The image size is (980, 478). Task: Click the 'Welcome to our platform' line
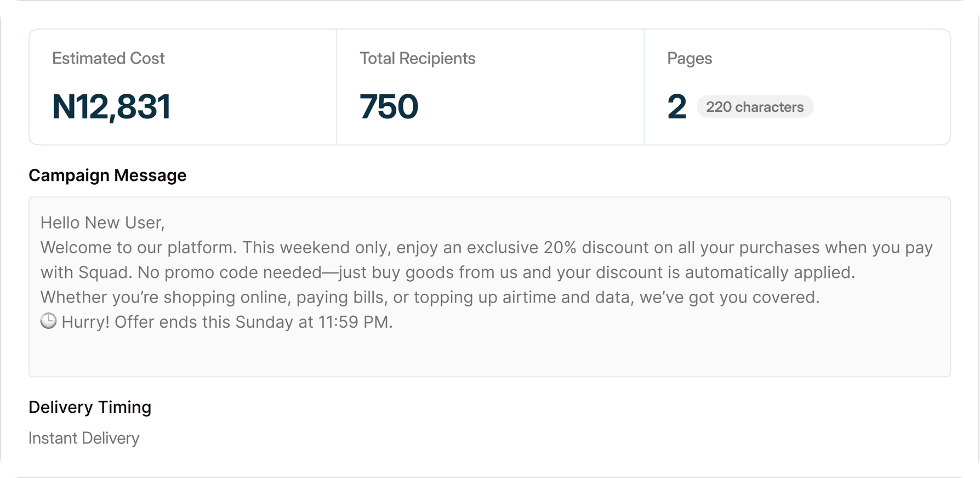(x=486, y=248)
